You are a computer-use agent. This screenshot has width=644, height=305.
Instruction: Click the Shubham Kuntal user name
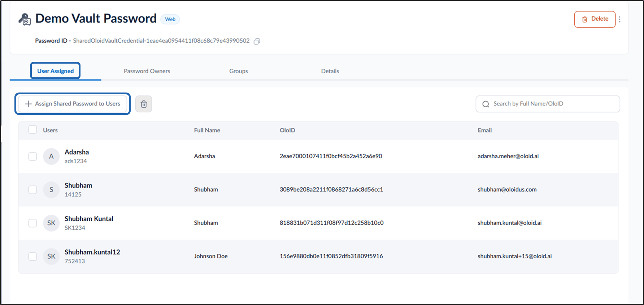[89, 219]
